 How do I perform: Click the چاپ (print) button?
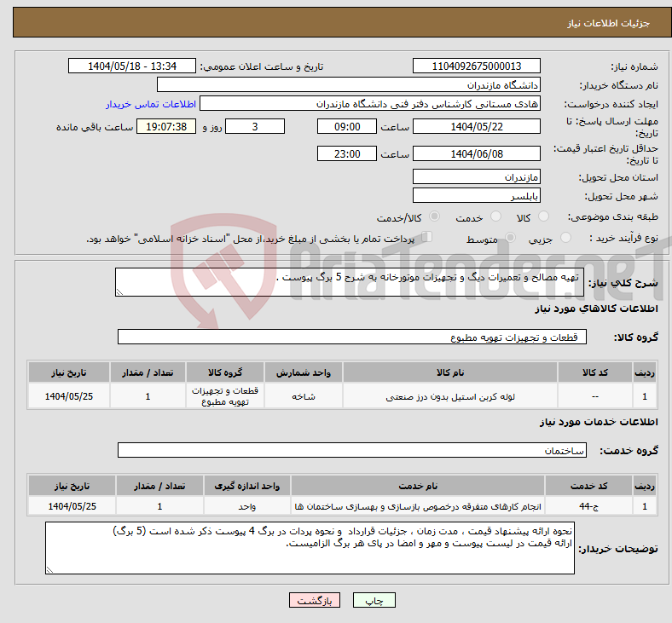coord(374,600)
